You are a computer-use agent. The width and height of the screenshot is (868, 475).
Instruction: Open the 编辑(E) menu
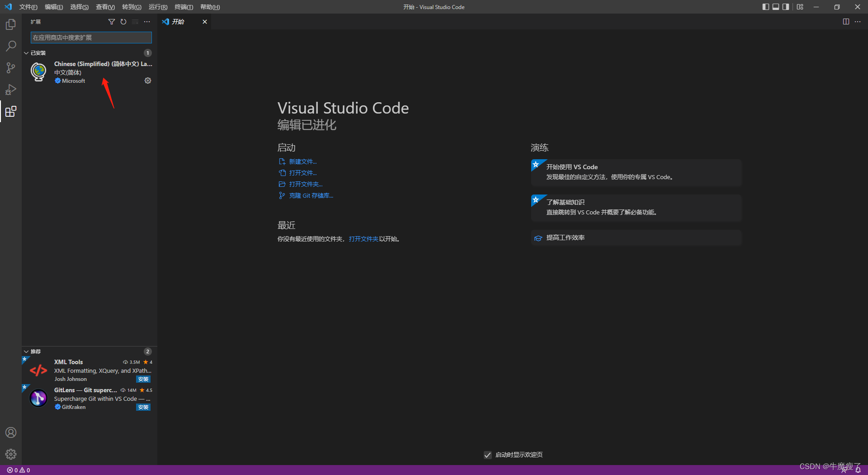coord(54,7)
